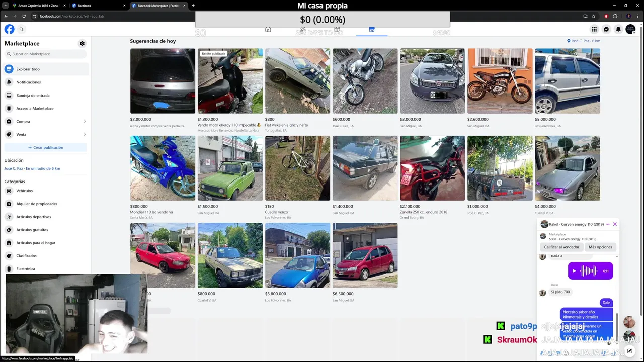Screen dimensions: 644x362
Task: Change location José C. Paz radius link
Action: tap(32, 168)
